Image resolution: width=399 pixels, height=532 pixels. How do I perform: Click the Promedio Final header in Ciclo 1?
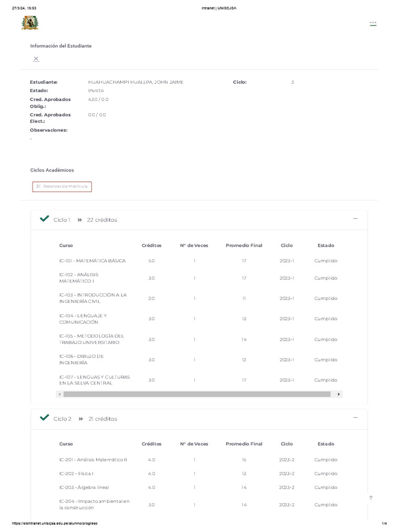(244, 245)
